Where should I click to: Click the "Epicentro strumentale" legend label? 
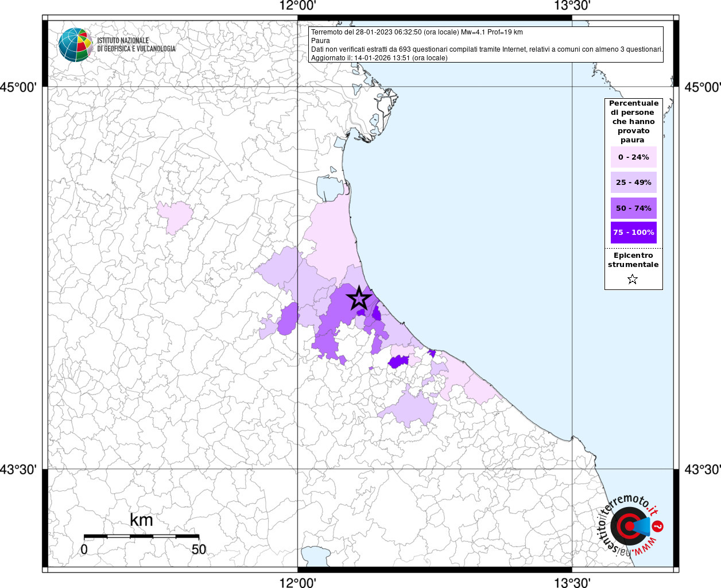pyautogui.click(x=633, y=260)
